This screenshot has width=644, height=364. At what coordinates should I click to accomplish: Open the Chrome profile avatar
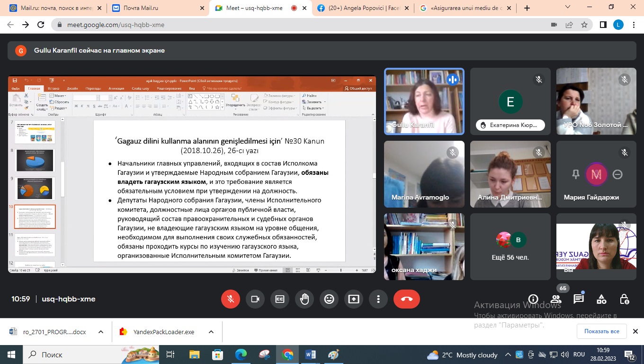point(618,25)
